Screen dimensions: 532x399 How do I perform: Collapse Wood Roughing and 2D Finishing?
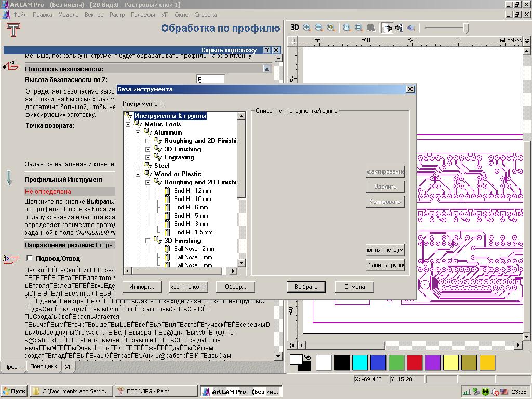click(x=148, y=182)
